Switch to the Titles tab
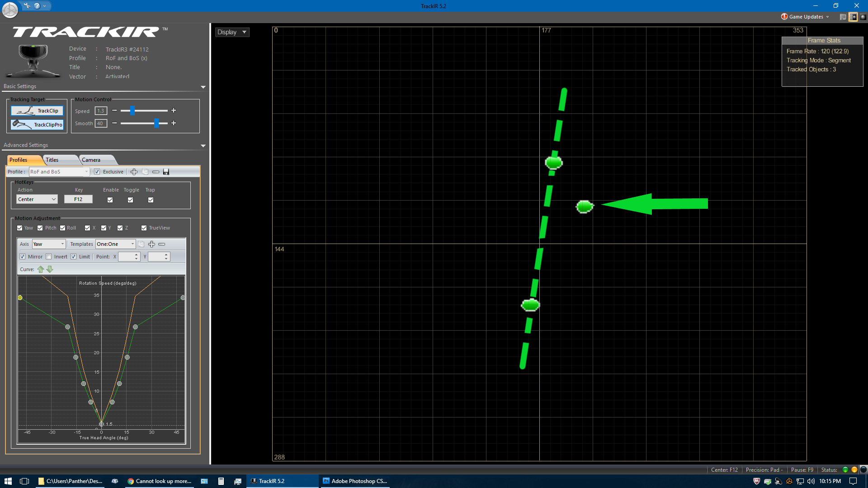Viewport: 868px width, 488px height. (52, 160)
